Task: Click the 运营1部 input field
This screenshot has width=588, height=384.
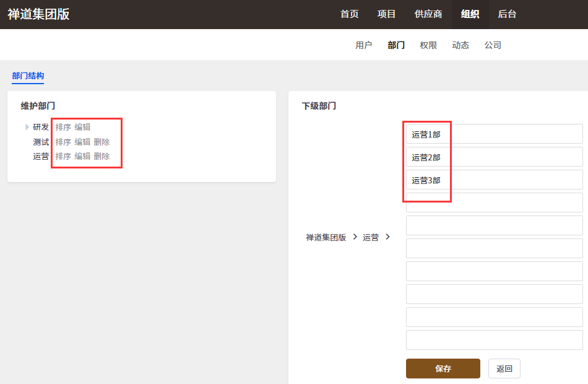Action: [x=495, y=134]
